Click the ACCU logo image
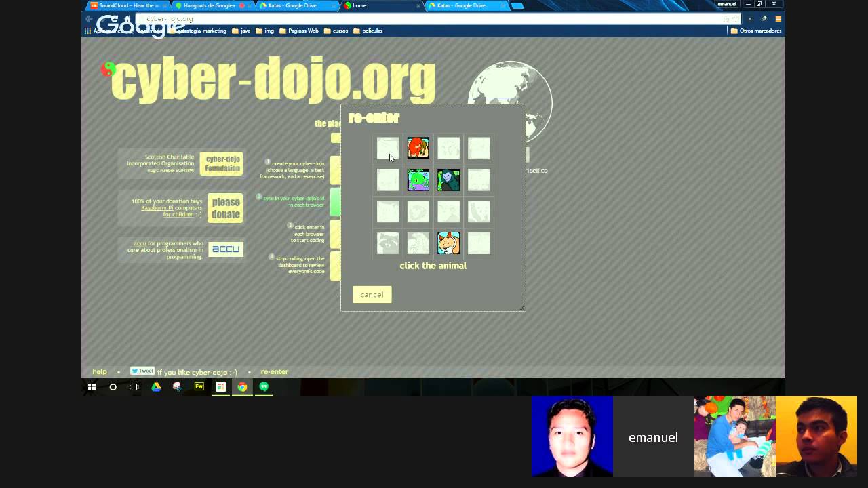This screenshot has width=868, height=488. (x=225, y=249)
